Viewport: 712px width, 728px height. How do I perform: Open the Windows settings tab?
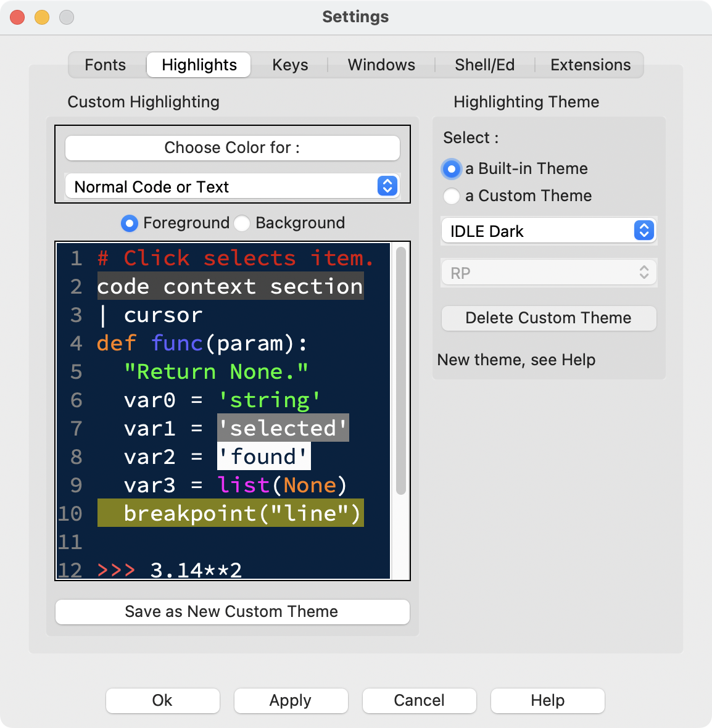[x=381, y=65]
